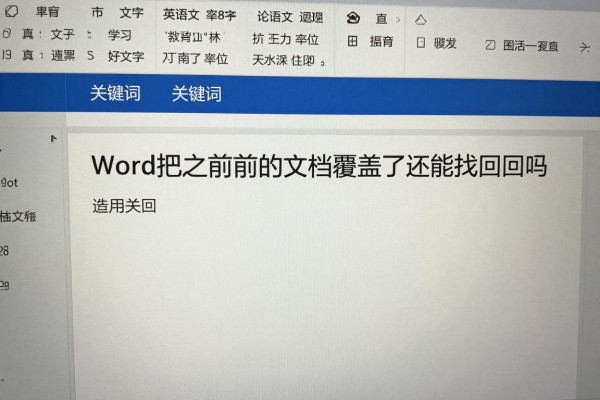Click the 文子 text in the ribbon
600x400 pixels.
tap(62, 34)
